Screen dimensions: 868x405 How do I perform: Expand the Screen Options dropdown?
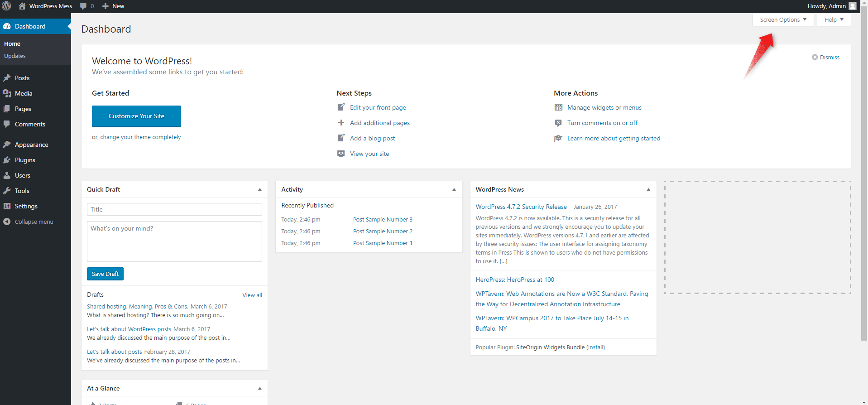pyautogui.click(x=783, y=20)
